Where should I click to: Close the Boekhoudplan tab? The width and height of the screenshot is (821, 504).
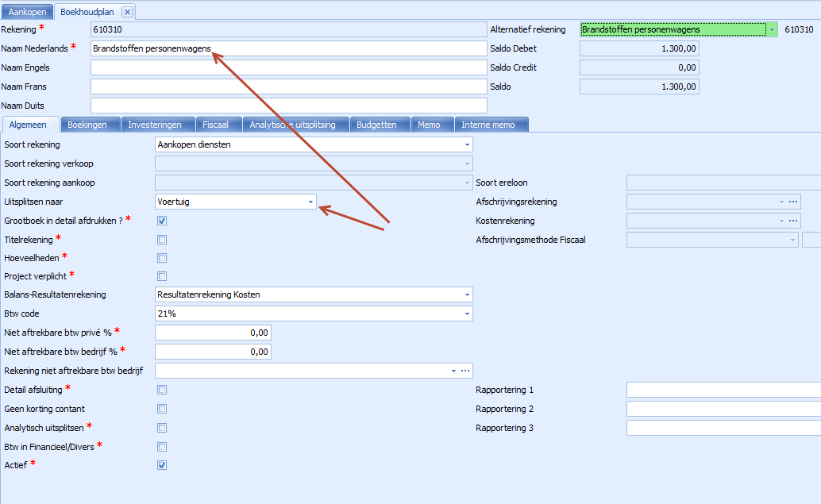pos(127,12)
